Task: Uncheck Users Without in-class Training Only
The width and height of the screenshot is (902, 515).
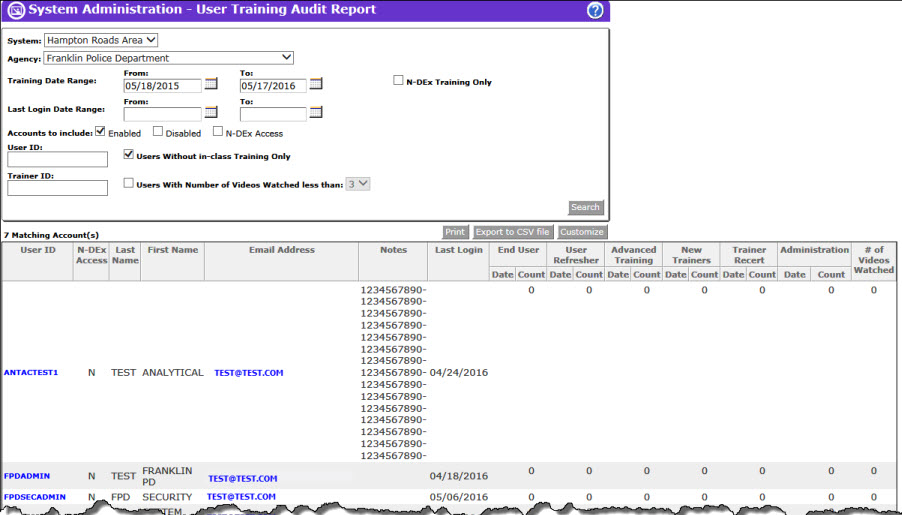Action: [128, 155]
